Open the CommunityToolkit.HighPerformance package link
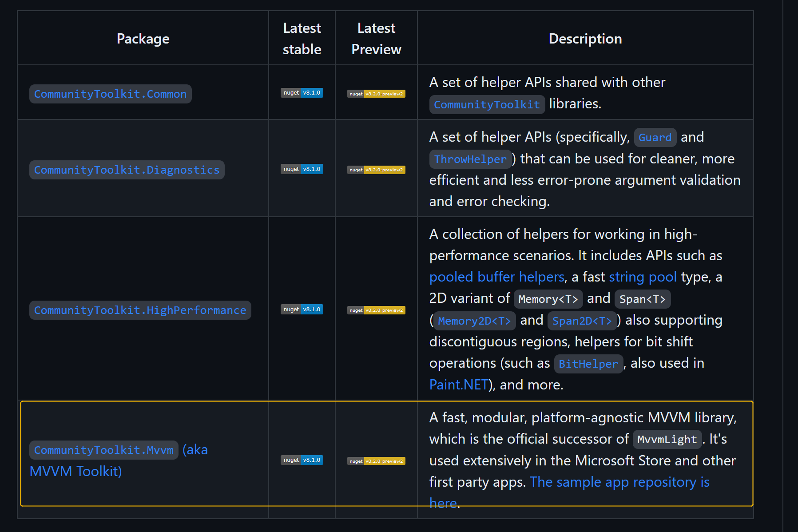 pos(140,310)
